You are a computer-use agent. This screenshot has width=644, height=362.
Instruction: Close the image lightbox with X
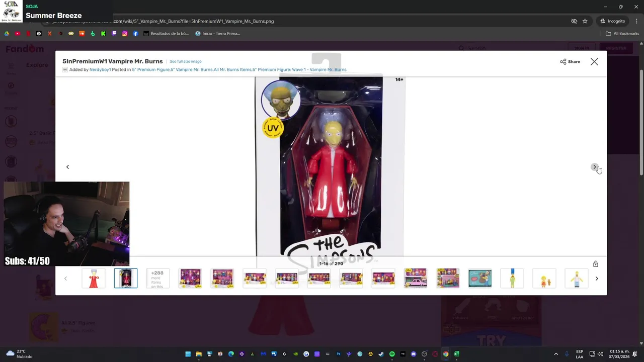[594, 61]
